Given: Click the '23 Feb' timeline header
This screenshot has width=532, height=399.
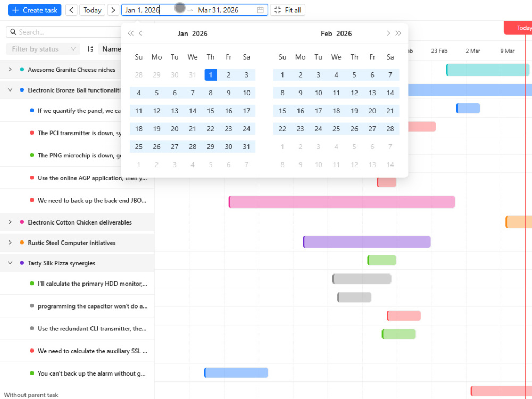Looking at the screenshot, I should pyautogui.click(x=439, y=51).
